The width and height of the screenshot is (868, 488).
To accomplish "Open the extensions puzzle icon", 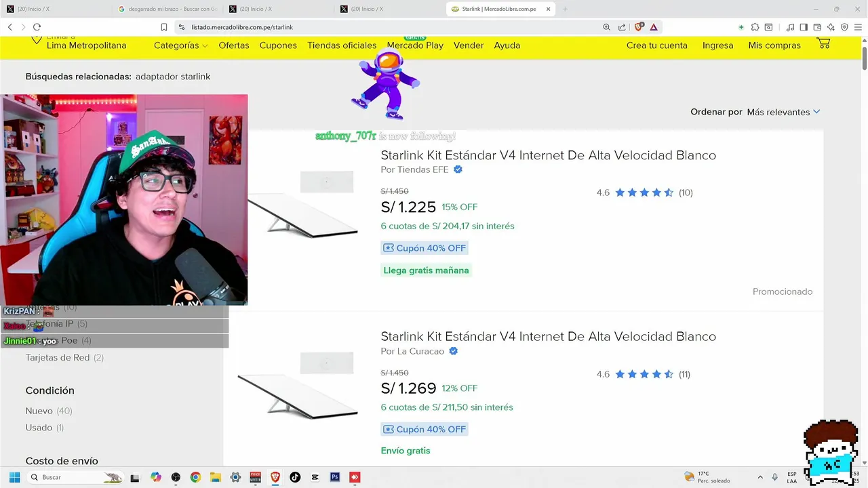I will coord(755,27).
